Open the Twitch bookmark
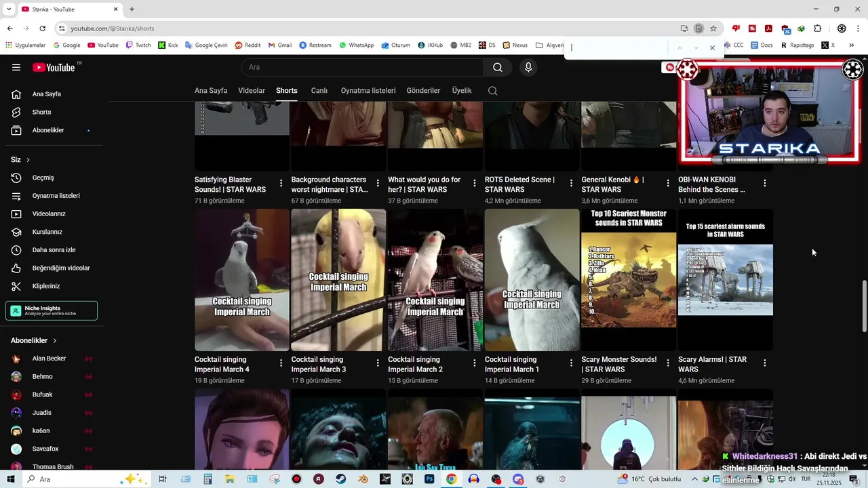Screen dimensions: 868x488 [x=138, y=45]
